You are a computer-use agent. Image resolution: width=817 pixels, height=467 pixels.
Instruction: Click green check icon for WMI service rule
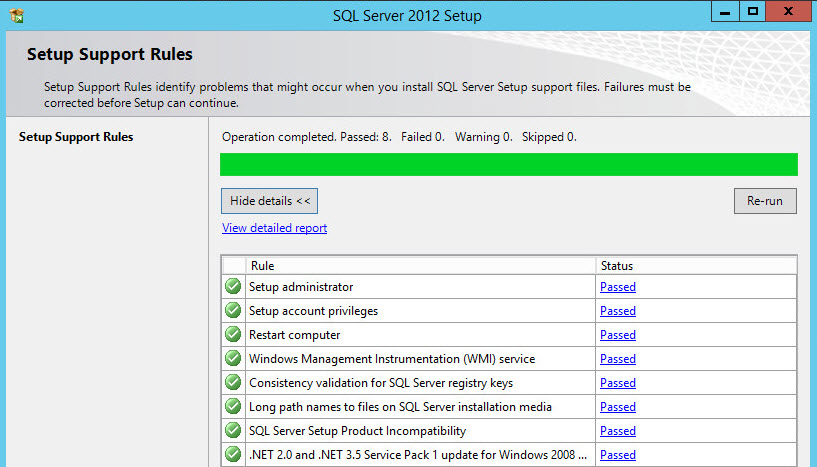[x=233, y=359]
